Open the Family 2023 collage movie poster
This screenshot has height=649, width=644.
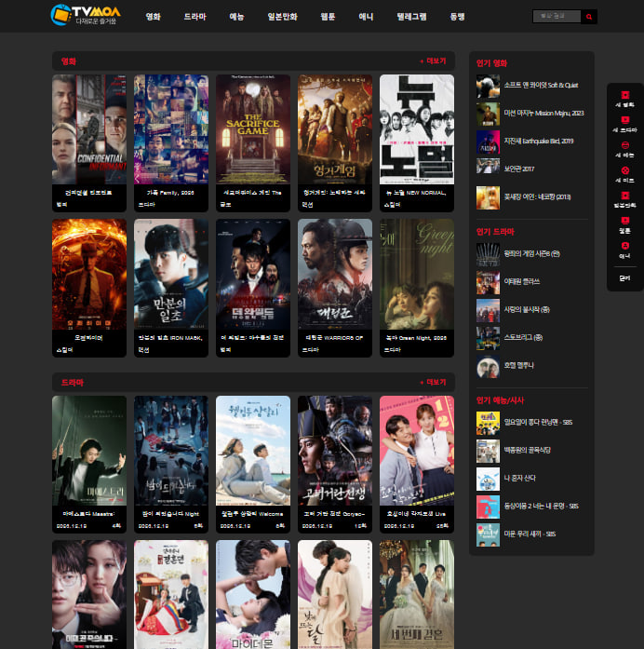[171, 129]
